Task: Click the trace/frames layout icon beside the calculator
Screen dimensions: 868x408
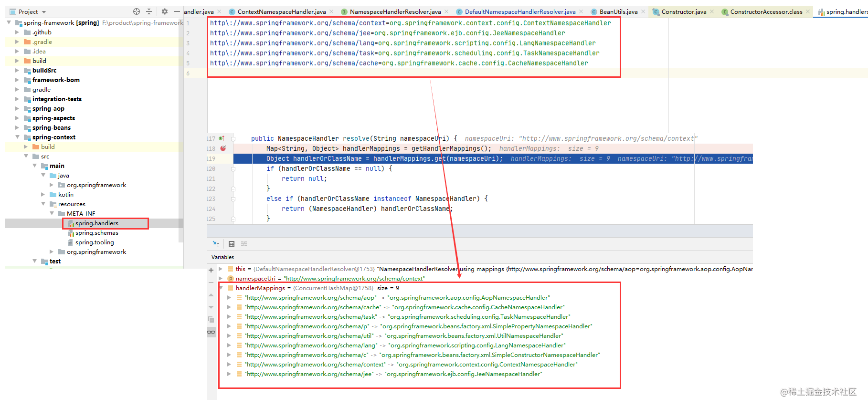Action: pyautogui.click(x=244, y=244)
